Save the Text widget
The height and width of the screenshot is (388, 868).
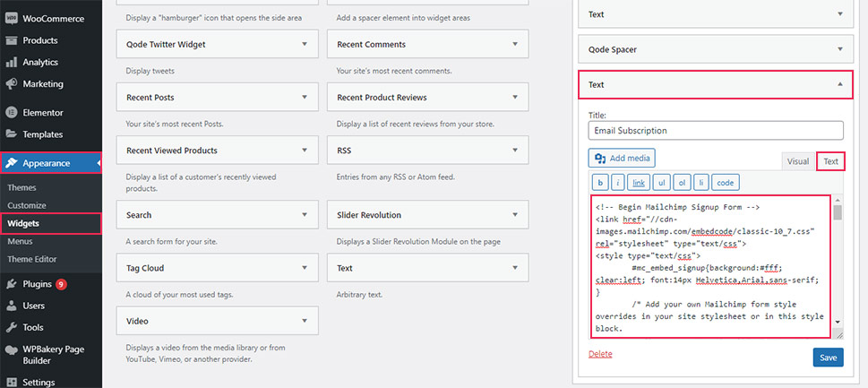point(829,358)
